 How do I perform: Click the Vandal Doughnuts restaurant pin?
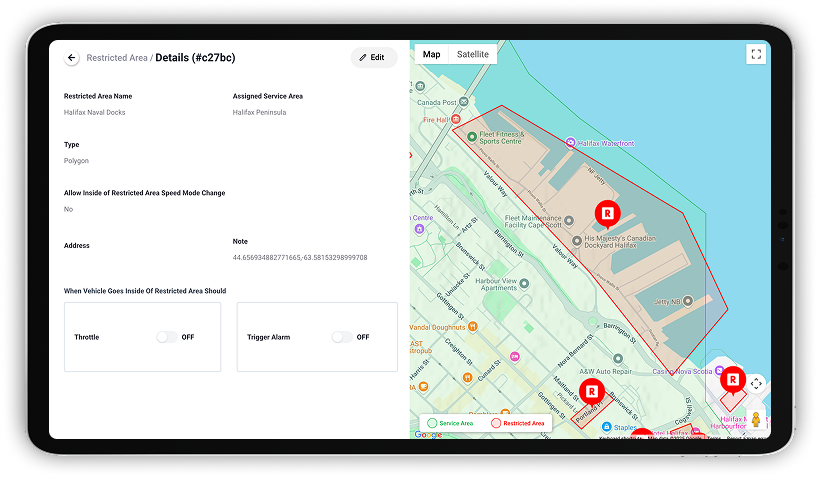tap(473, 327)
